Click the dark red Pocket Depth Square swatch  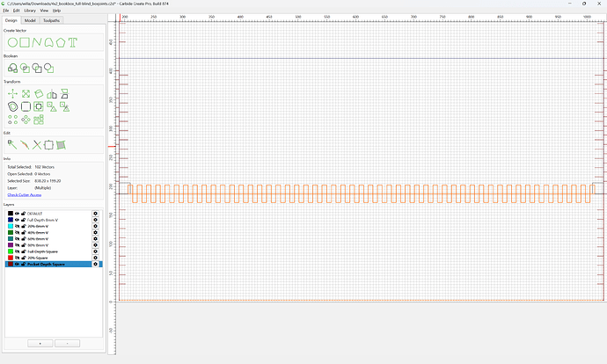click(11, 264)
